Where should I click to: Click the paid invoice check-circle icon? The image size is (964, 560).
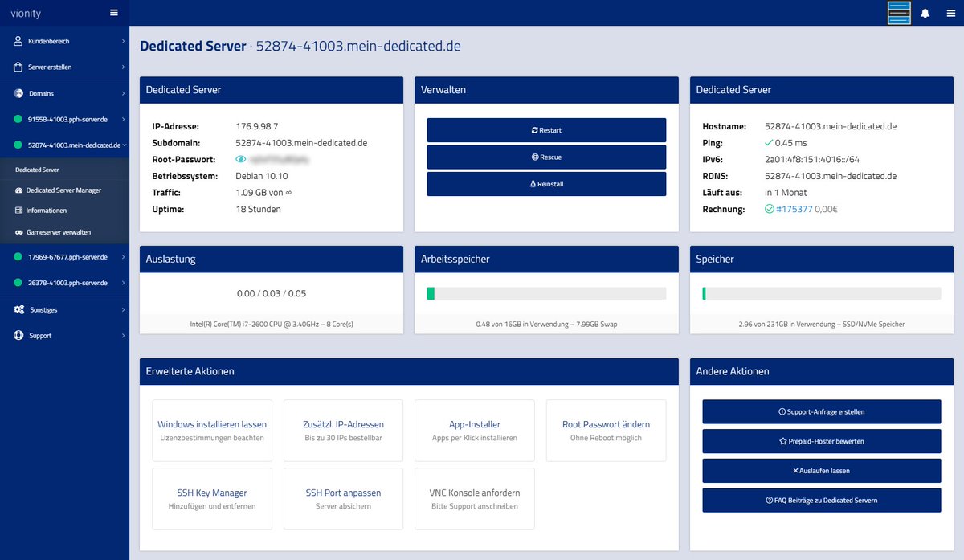769,209
